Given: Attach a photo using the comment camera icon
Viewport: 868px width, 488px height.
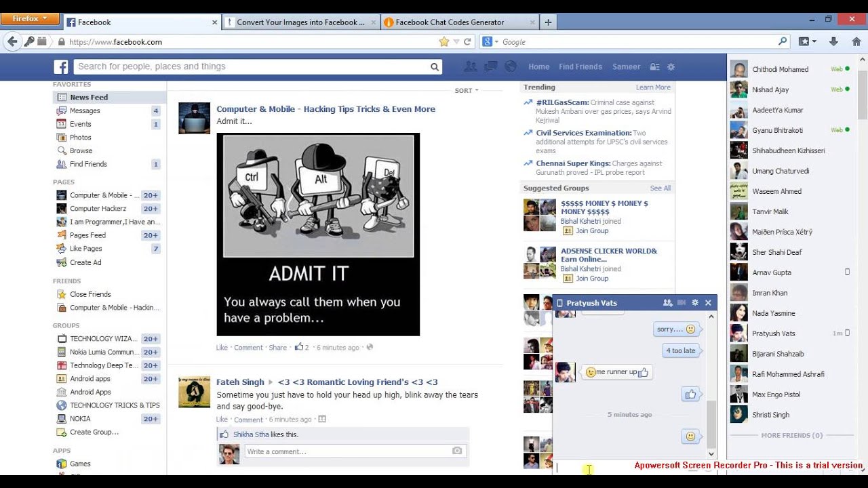Looking at the screenshot, I should [x=457, y=451].
